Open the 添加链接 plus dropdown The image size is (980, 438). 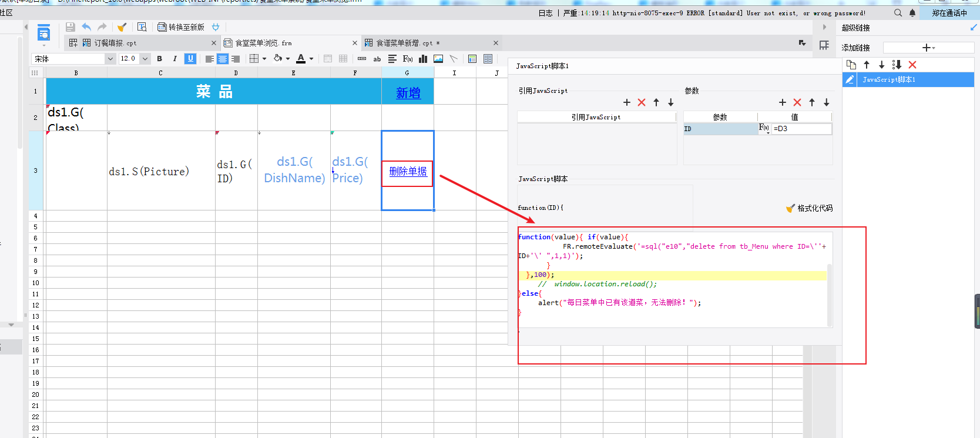(928, 48)
